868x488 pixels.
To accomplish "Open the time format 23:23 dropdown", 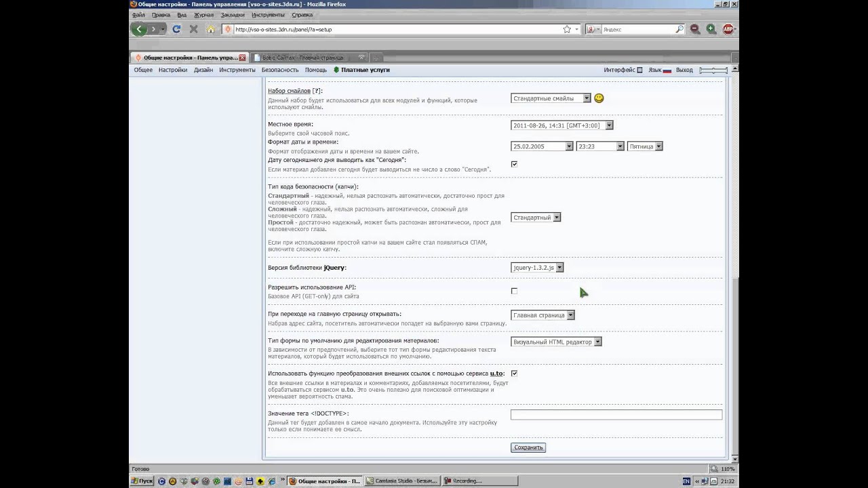I will click(x=599, y=146).
